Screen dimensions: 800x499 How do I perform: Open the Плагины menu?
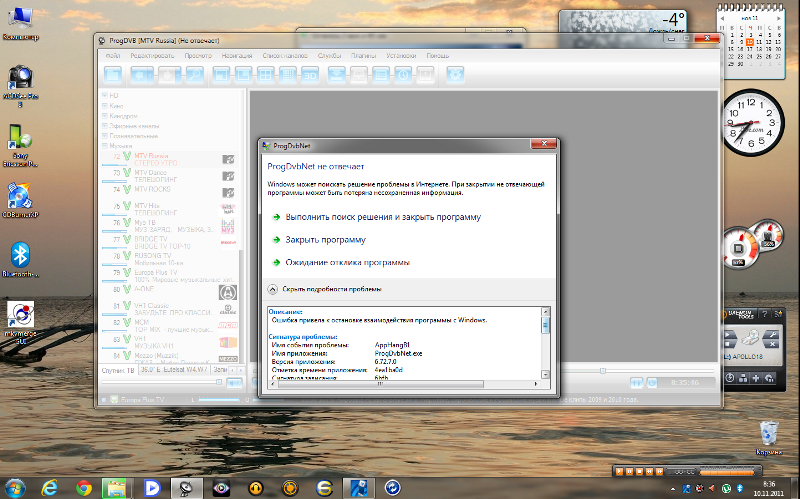coord(362,55)
